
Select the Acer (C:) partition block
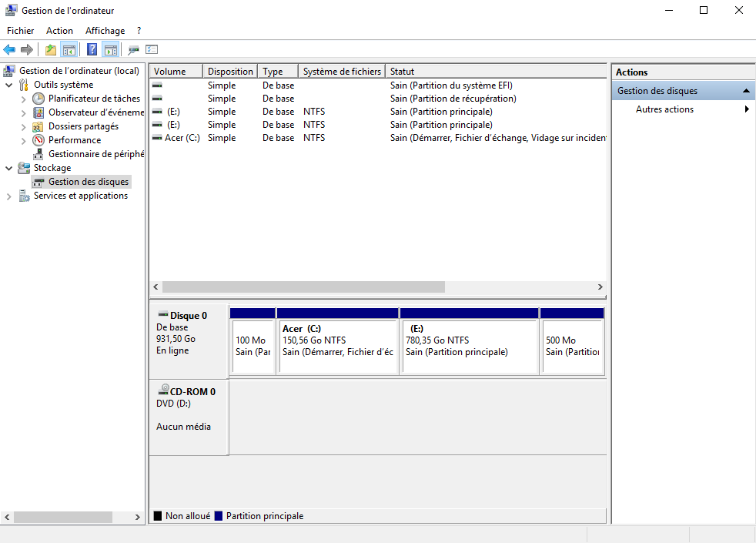(337, 347)
